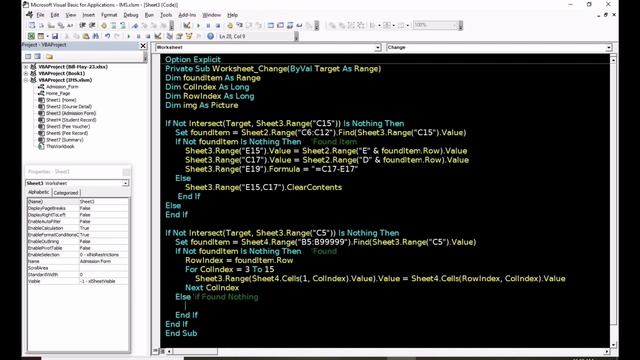Click the Undo arrow icon

tap(107, 36)
